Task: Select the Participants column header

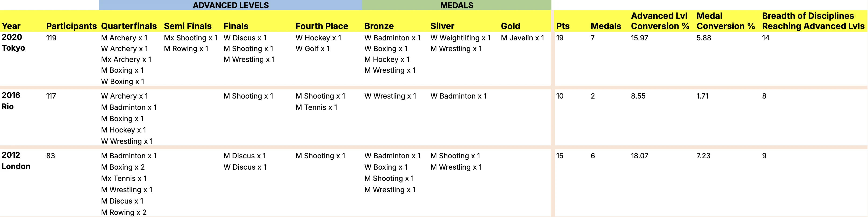Action: click(x=71, y=26)
